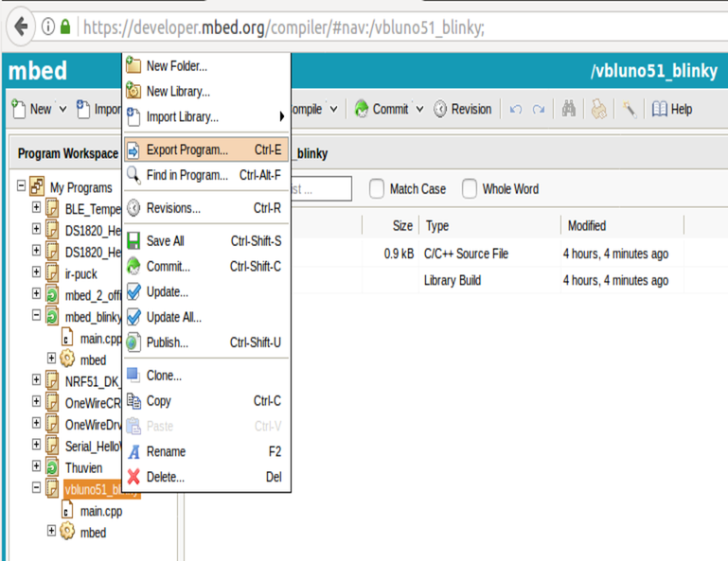
Task: Select Find in Program menu entry
Action: click(206, 175)
